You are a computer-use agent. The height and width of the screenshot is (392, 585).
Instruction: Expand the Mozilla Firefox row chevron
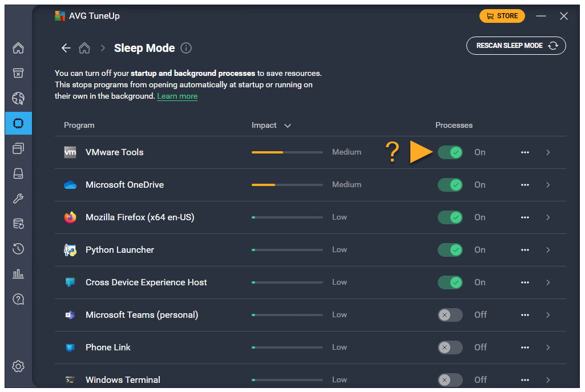point(548,217)
